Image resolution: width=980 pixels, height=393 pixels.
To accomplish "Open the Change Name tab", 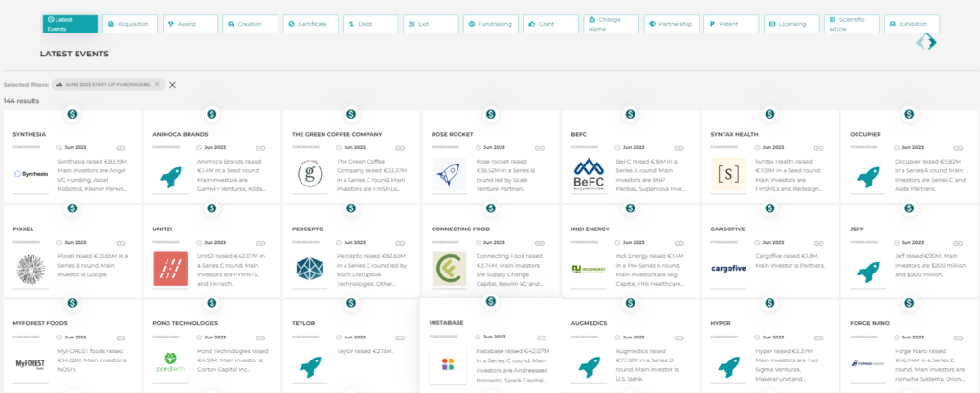I will 612,24.
